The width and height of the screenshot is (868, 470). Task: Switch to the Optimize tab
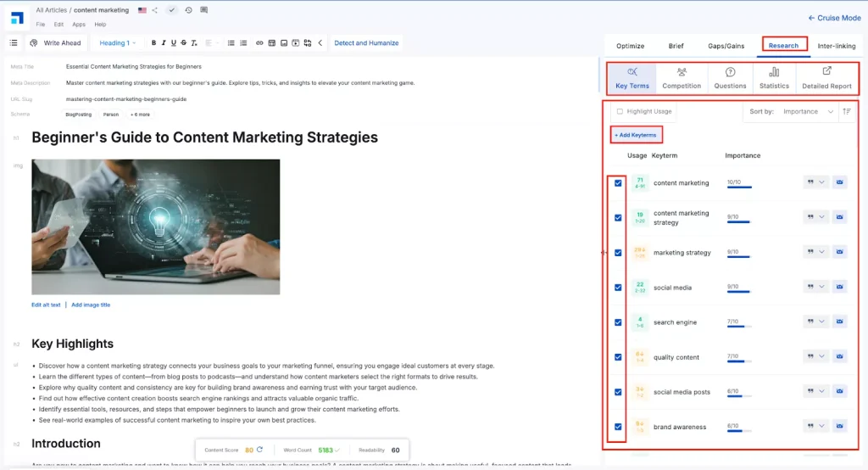(x=630, y=46)
